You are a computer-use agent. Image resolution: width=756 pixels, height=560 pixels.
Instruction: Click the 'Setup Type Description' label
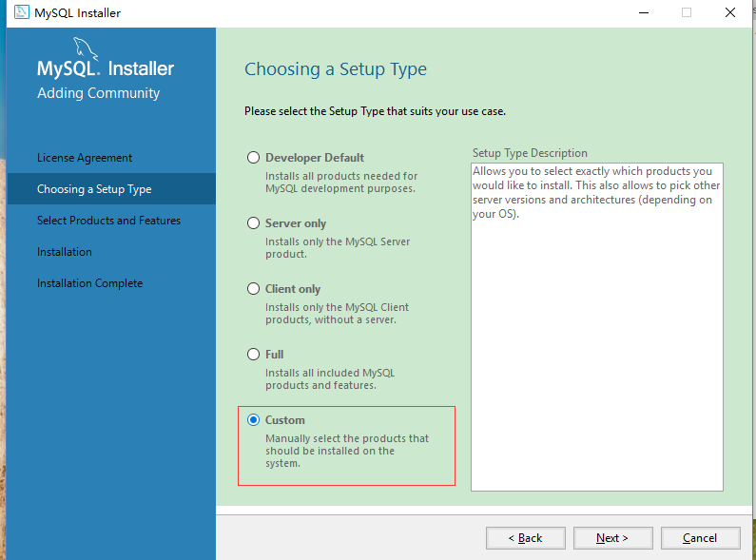530,153
